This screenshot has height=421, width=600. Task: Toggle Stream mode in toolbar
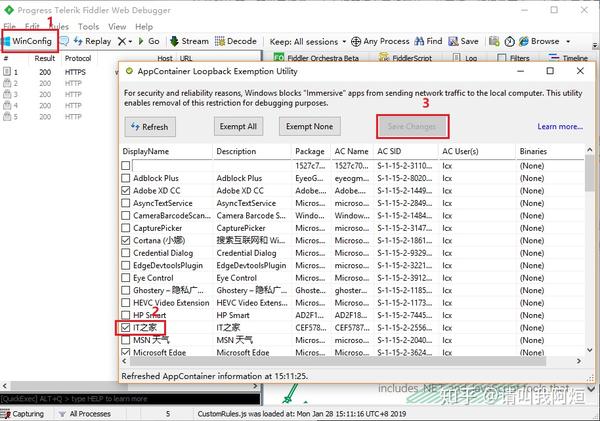(189, 41)
